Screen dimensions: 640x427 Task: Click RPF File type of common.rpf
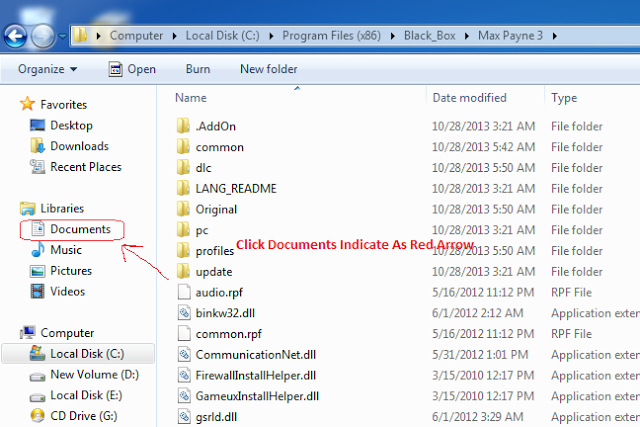[571, 334]
